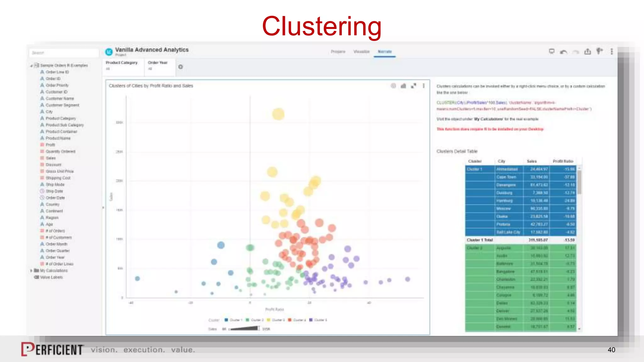Click the attribute icon next to Order Line ID
644x362 pixels.
click(x=42, y=72)
